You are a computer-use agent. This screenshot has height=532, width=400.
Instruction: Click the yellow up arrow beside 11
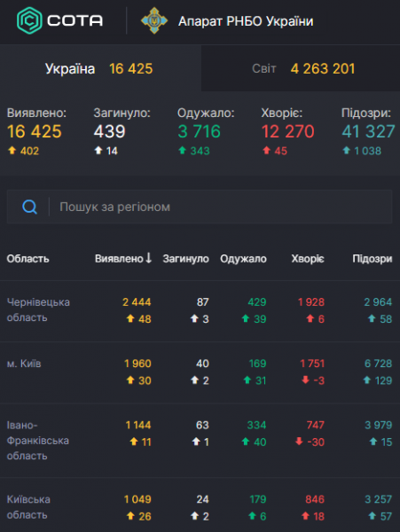pyautogui.click(x=134, y=441)
